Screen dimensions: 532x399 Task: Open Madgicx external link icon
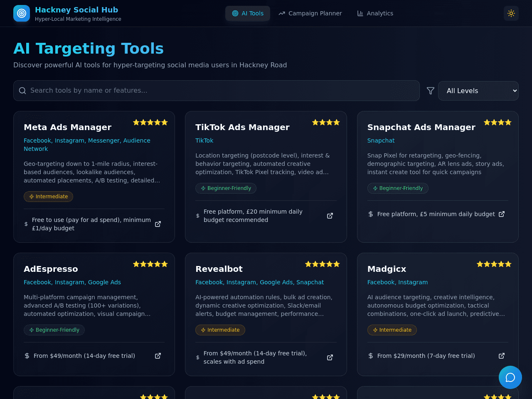click(502, 356)
